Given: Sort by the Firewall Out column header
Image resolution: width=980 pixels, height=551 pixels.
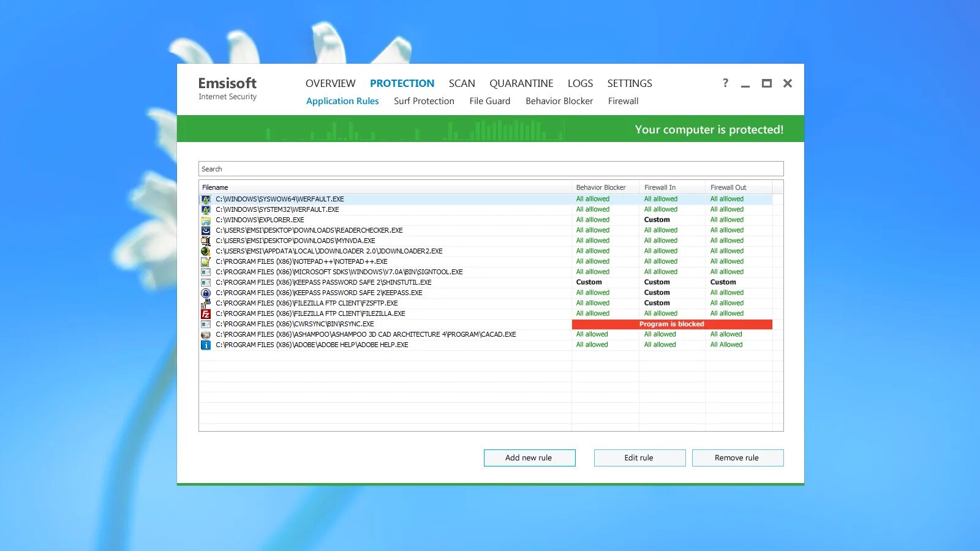Looking at the screenshot, I should [x=739, y=187].
